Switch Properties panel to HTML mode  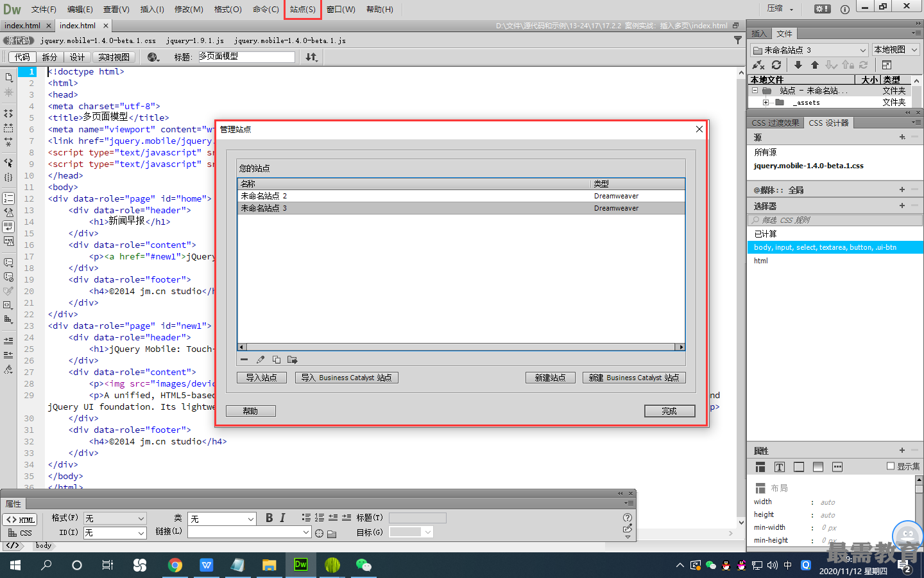point(20,520)
